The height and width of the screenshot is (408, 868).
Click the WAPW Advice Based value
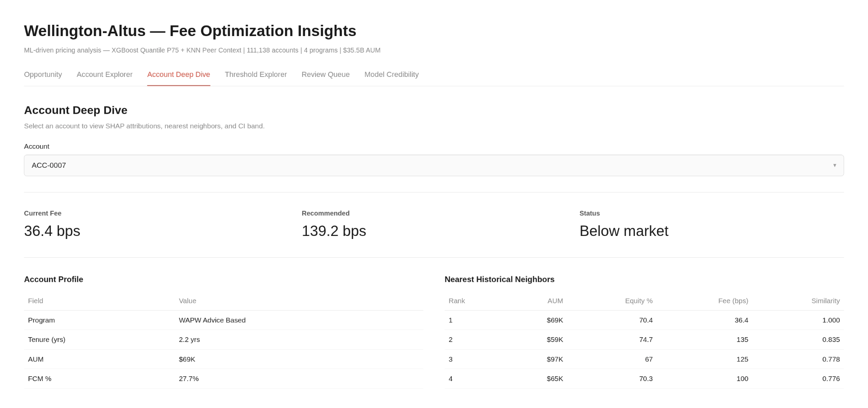(212, 320)
